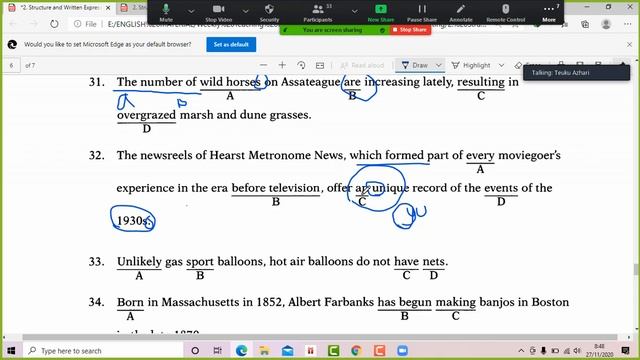Zoom in the PDF with plus
Image resolution: width=640 pixels, height=360 pixels.
pos(282,65)
